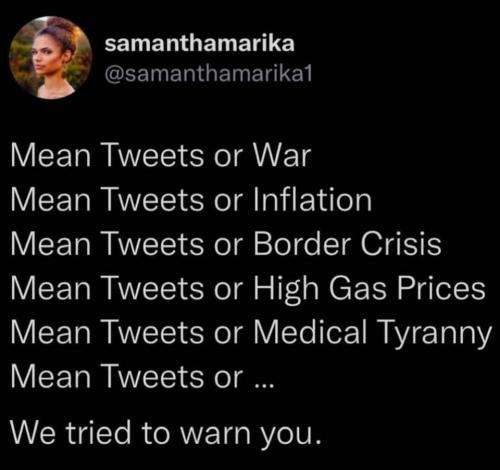This screenshot has height=470, width=500.
Task: Click the word 'War'
Action: tap(283, 156)
